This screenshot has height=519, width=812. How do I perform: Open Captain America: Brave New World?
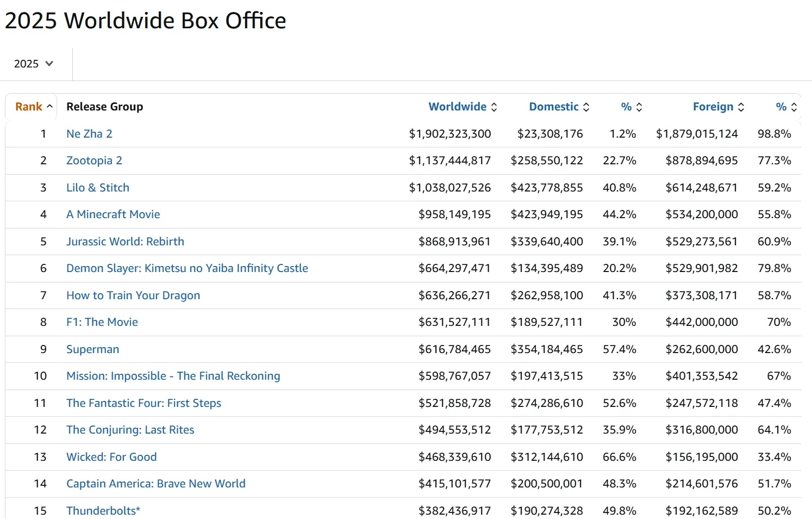pos(155,484)
